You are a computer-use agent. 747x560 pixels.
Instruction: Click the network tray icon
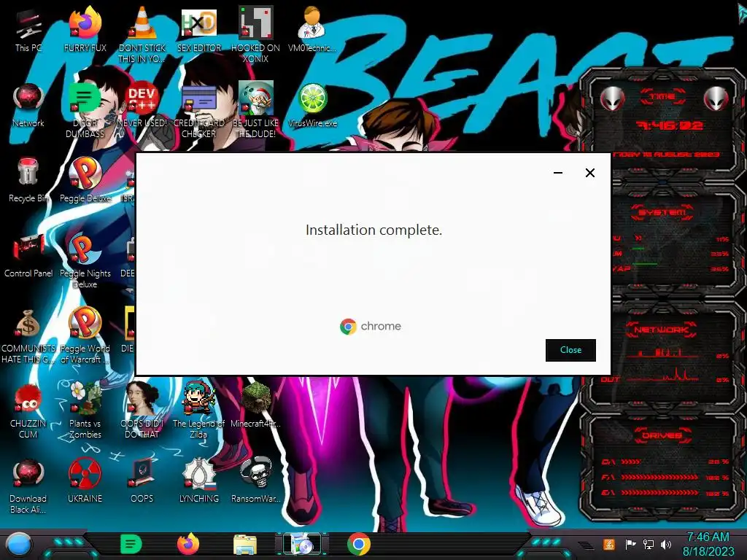click(648, 544)
